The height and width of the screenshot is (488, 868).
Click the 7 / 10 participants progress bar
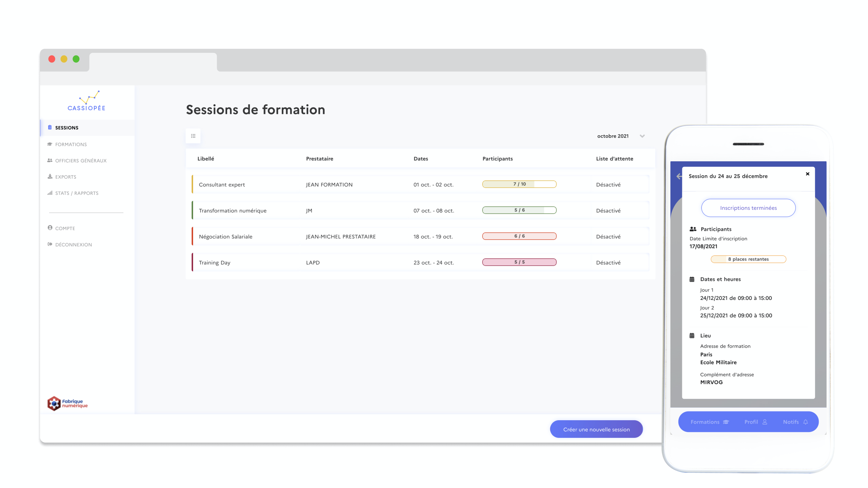click(519, 184)
